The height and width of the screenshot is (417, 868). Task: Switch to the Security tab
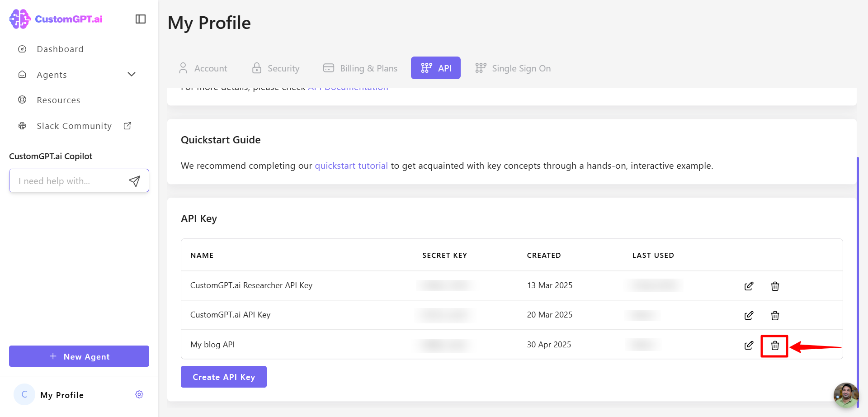pyautogui.click(x=276, y=68)
